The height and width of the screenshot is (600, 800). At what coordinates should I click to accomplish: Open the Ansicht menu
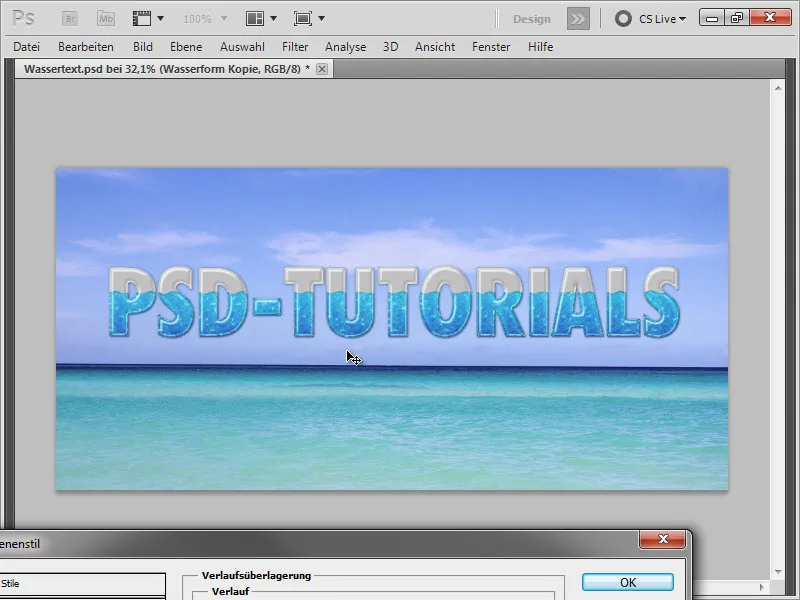435,47
